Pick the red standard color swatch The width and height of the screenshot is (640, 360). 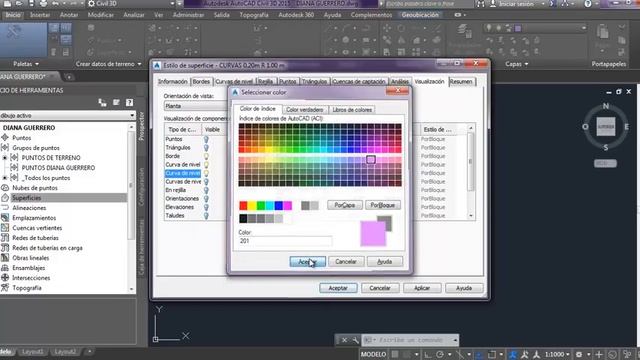(x=243, y=205)
